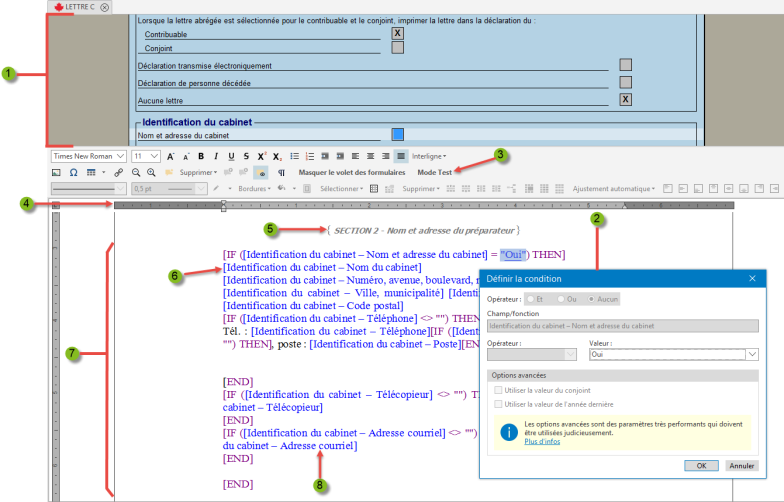This screenshot has width=784, height=502.
Task: Toggle bold formatting in the toolbar
Action: click(x=201, y=157)
